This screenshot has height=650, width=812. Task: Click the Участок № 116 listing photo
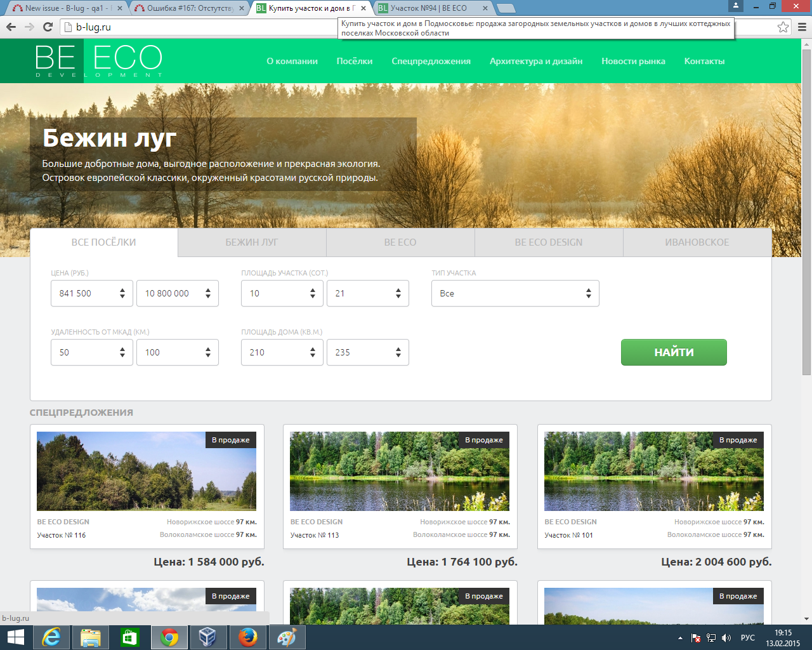click(x=147, y=471)
